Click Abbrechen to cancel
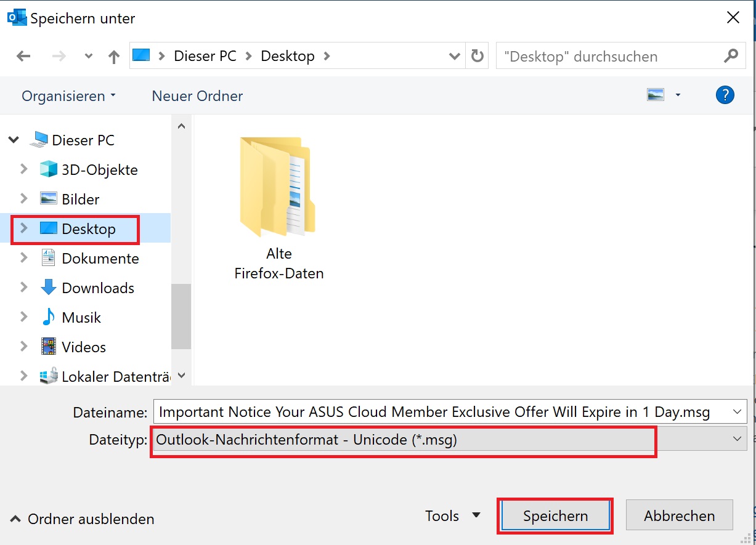This screenshot has width=756, height=545. coord(680,516)
